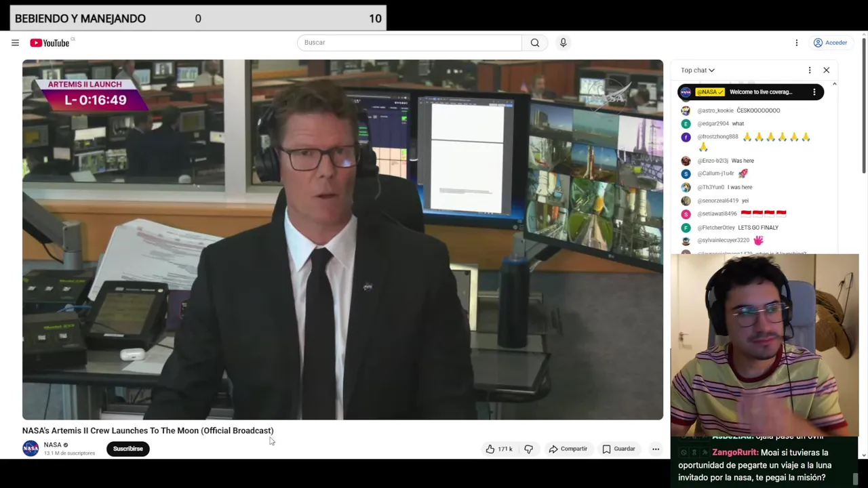This screenshot has height=488, width=868.
Task: Click the search magnifier button
Action: tap(535, 43)
